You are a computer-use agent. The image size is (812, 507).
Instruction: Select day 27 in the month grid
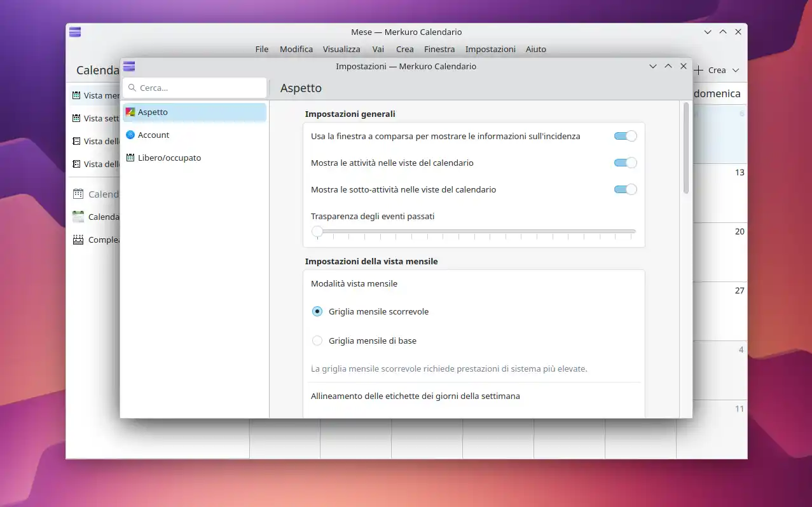740,290
